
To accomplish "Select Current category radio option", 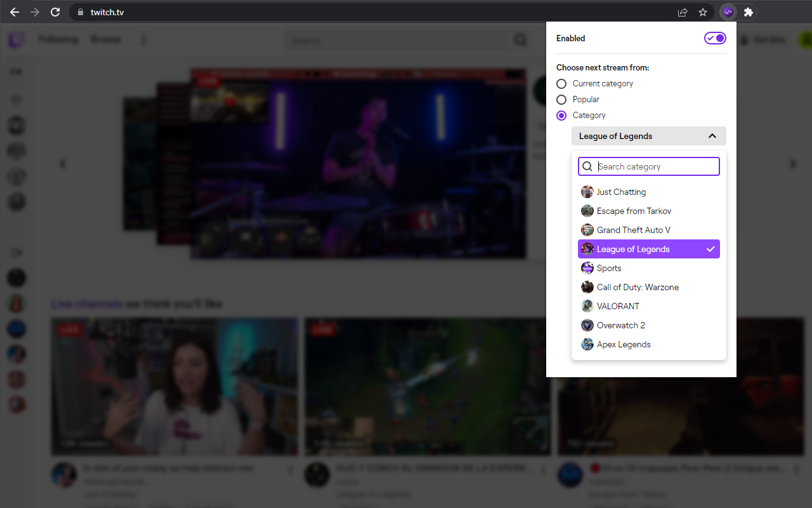I will 561,83.
